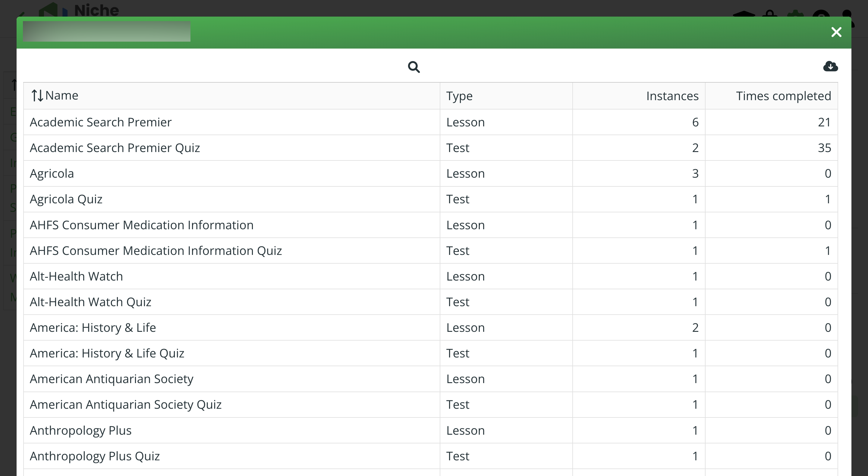
Task: Select the Anthropology Plus Quiz name
Action: click(x=95, y=456)
